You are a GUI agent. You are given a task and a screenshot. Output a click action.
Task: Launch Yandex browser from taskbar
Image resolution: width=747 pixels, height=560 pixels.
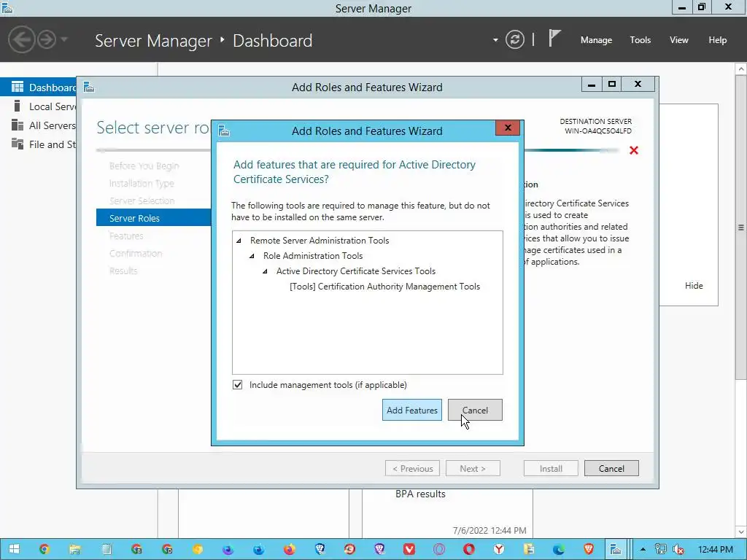point(499,549)
